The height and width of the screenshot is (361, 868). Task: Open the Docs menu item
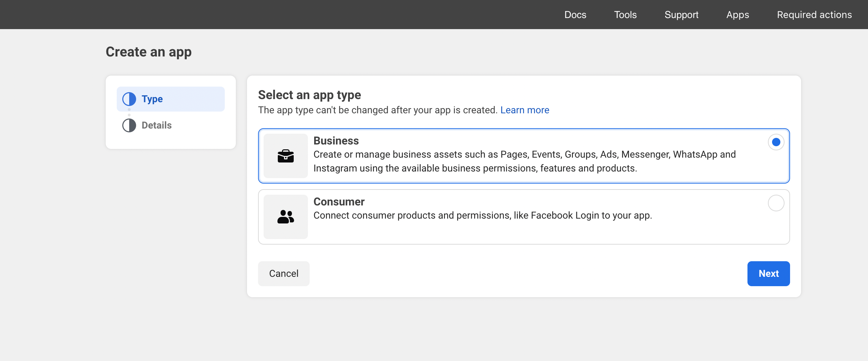(x=575, y=15)
